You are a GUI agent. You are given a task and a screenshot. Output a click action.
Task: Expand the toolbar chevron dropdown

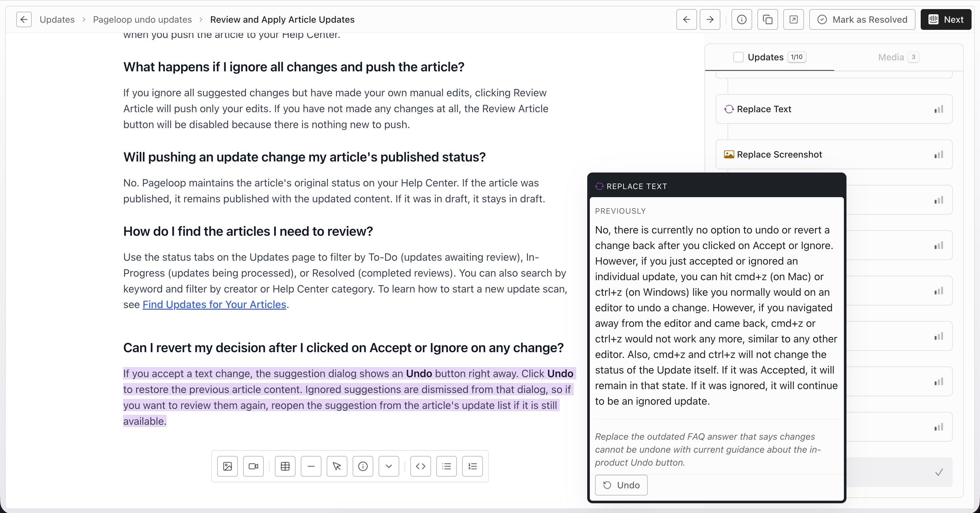click(389, 466)
